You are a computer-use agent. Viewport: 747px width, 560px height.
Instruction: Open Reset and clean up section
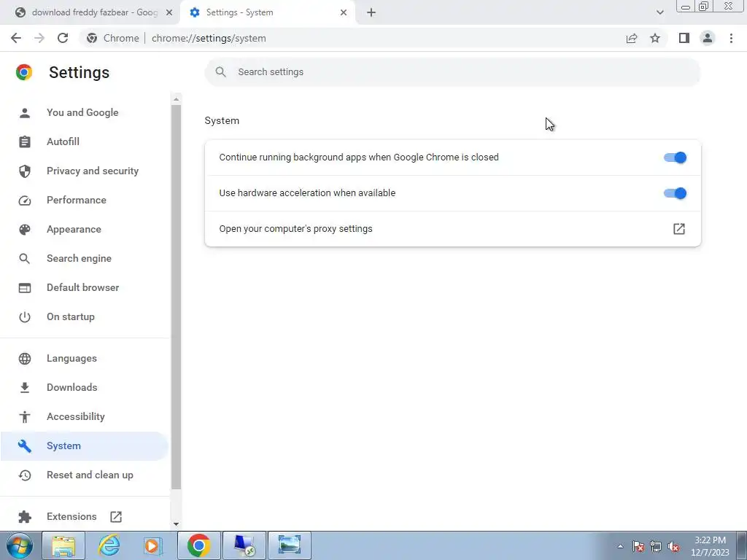tap(90, 475)
